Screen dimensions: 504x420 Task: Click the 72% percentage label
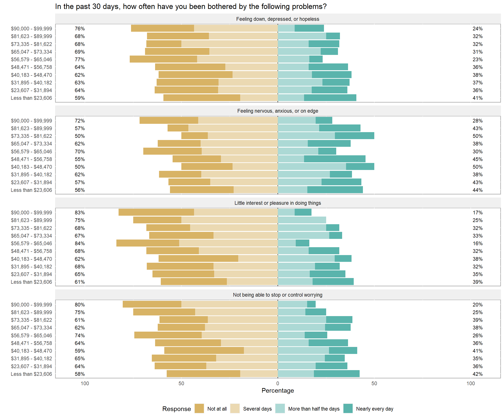point(79,121)
